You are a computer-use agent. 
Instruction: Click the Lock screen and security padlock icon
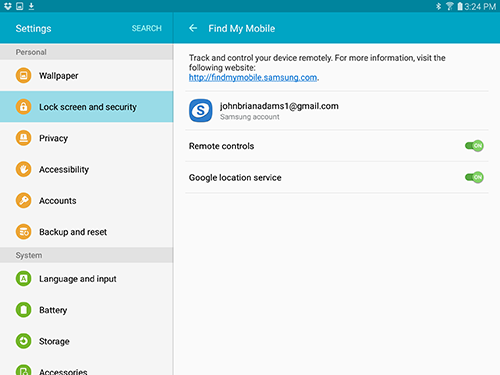point(23,107)
